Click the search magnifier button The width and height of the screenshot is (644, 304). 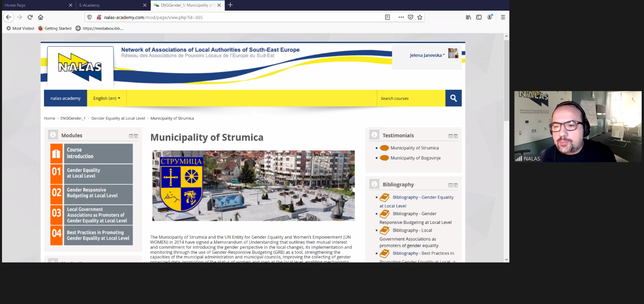click(x=453, y=98)
